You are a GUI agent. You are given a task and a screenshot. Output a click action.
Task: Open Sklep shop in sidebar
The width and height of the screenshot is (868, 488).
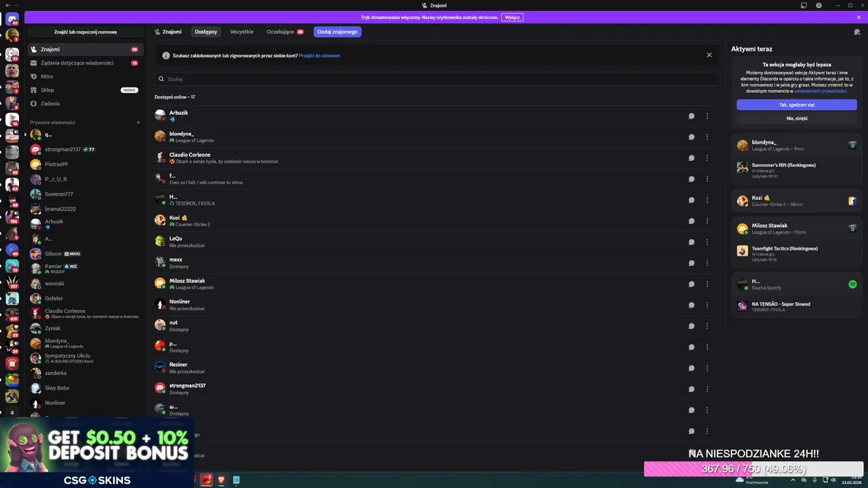pos(85,90)
